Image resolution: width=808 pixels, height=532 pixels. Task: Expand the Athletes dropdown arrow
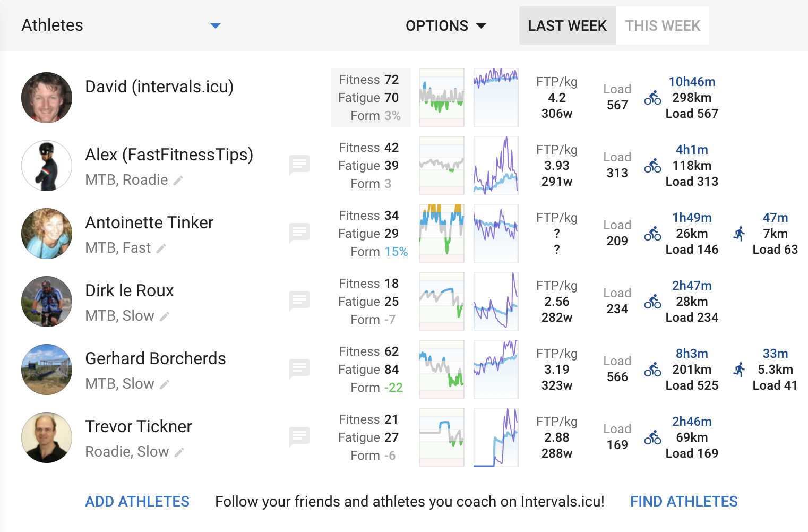215,25
